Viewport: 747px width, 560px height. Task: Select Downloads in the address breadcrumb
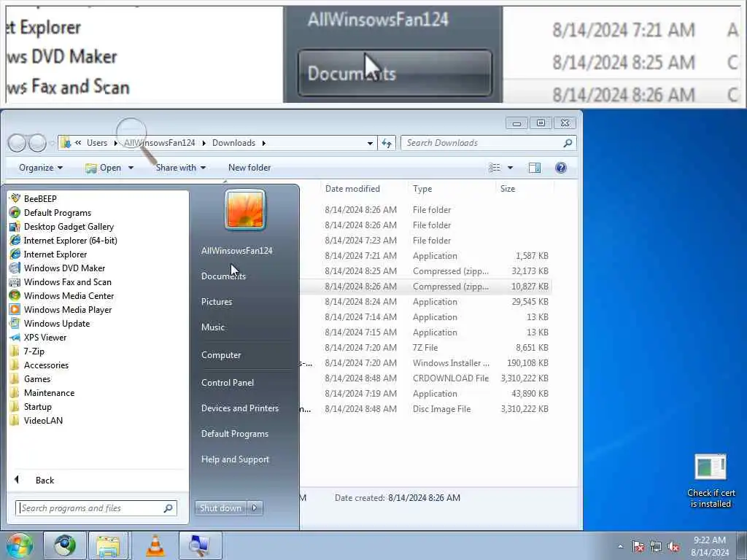tap(233, 143)
